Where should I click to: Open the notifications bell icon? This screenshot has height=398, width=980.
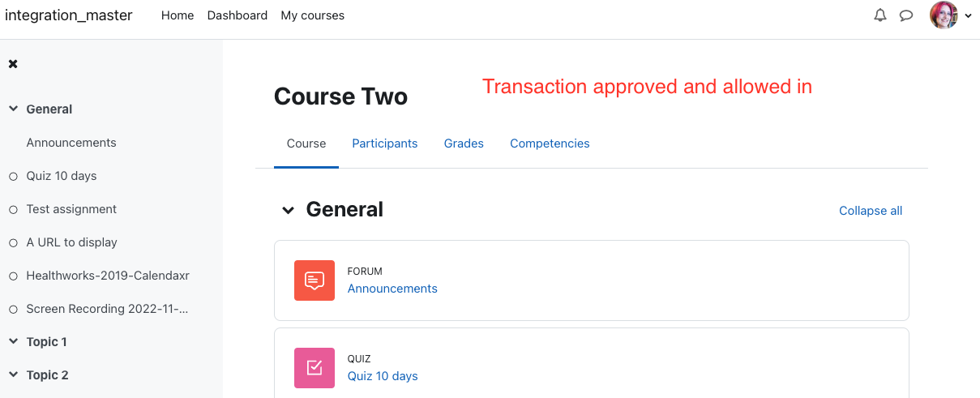(880, 15)
